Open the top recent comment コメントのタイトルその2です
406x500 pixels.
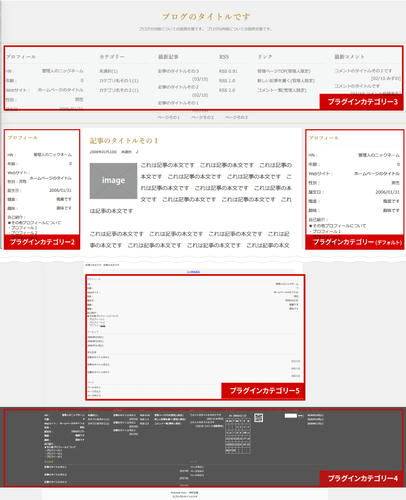click(363, 71)
